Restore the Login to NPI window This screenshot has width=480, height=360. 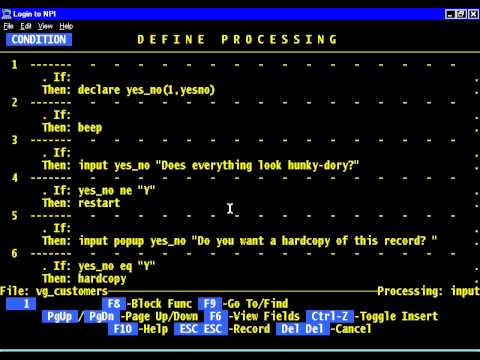[x=461, y=14]
